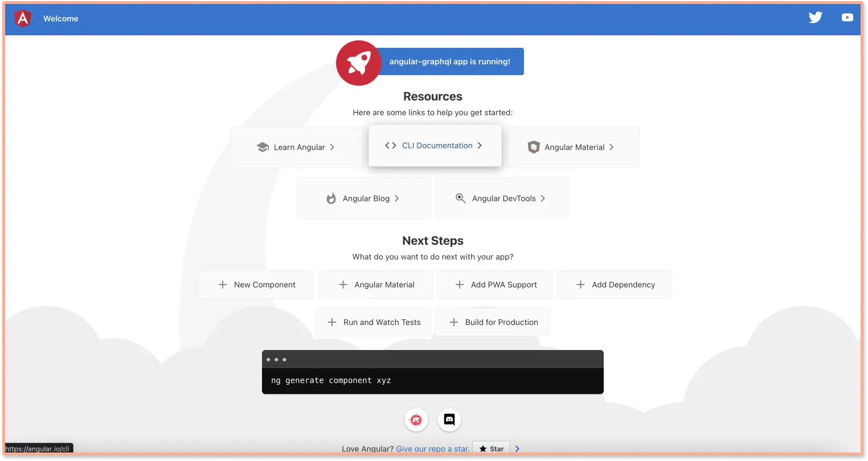Click the blue chevron beside the Star button
Image resolution: width=868 pixels, height=461 pixels.
pos(517,449)
